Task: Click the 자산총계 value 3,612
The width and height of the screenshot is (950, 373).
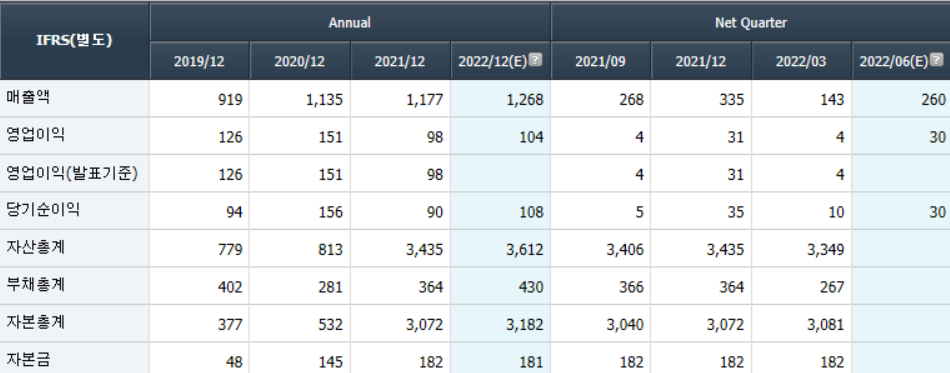Action: pyautogui.click(x=526, y=250)
